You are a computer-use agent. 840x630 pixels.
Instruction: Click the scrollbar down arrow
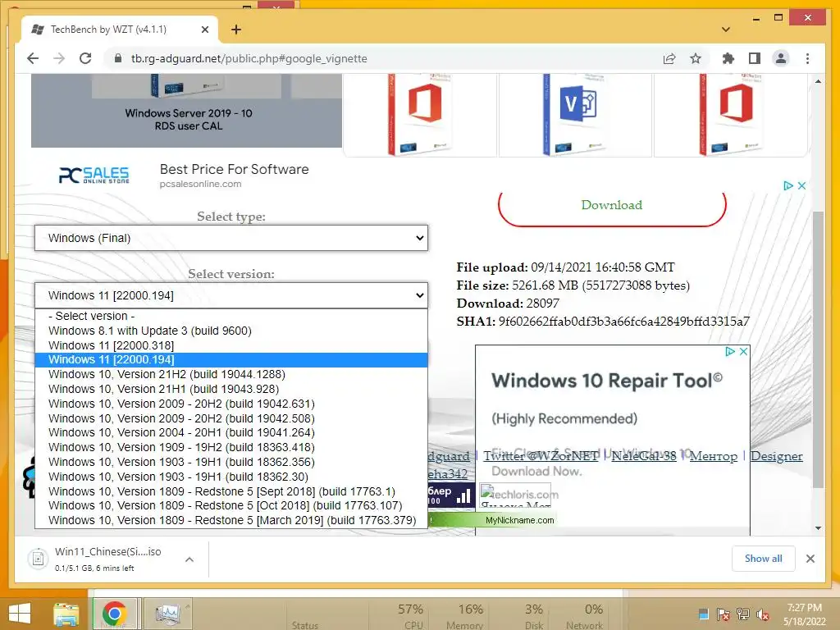818,527
